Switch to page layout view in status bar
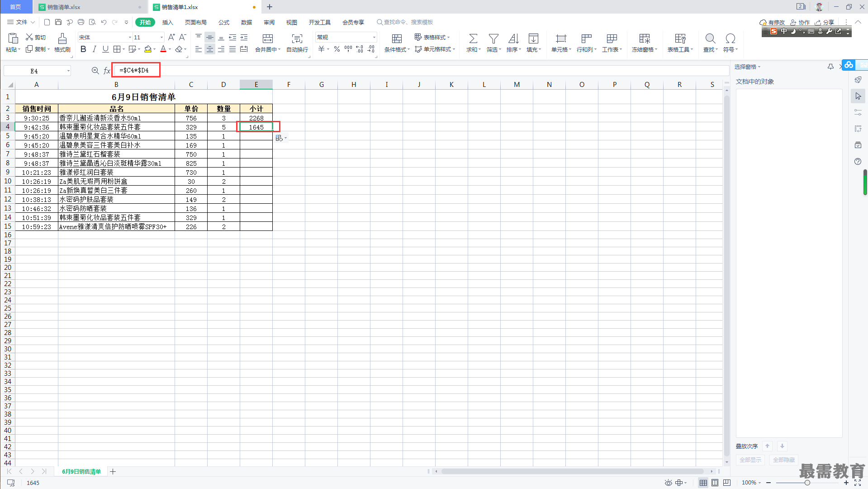868x489 pixels. click(715, 483)
